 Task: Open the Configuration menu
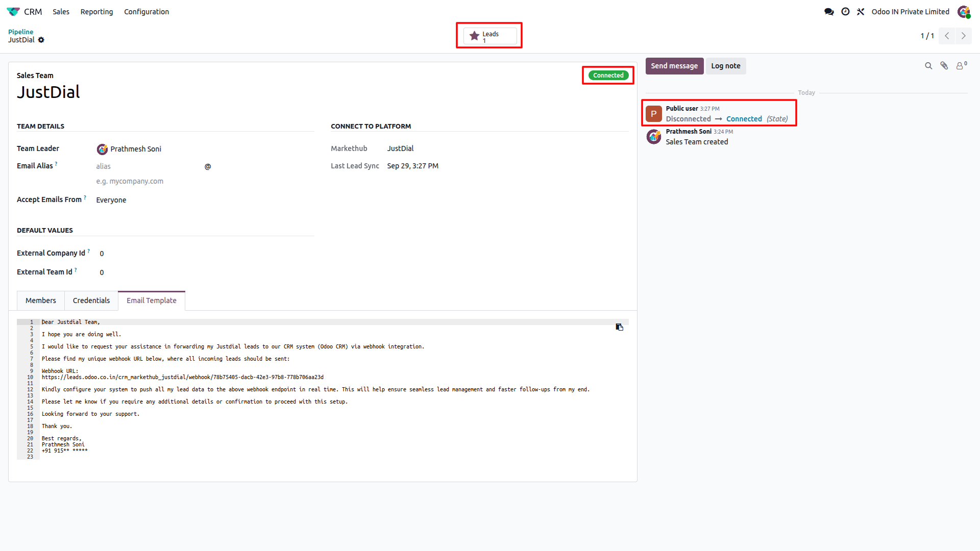tap(146, 11)
